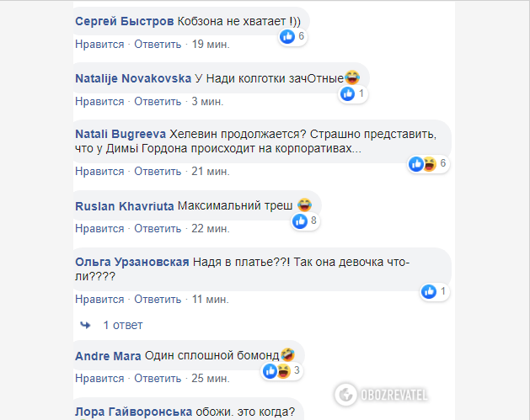The width and height of the screenshot is (530, 420).
Task: Click 'Ответить' under Natalije Novakovska's comment
Action: [158, 101]
